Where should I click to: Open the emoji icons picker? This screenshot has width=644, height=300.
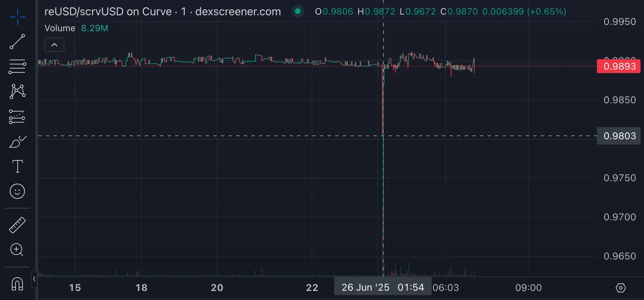(x=17, y=191)
